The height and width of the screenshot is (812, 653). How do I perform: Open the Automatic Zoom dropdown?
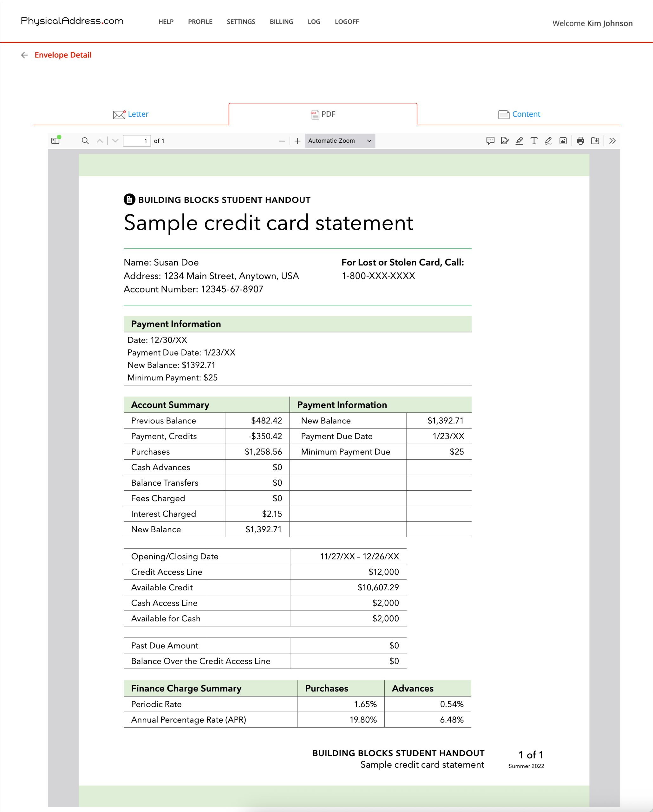340,141
